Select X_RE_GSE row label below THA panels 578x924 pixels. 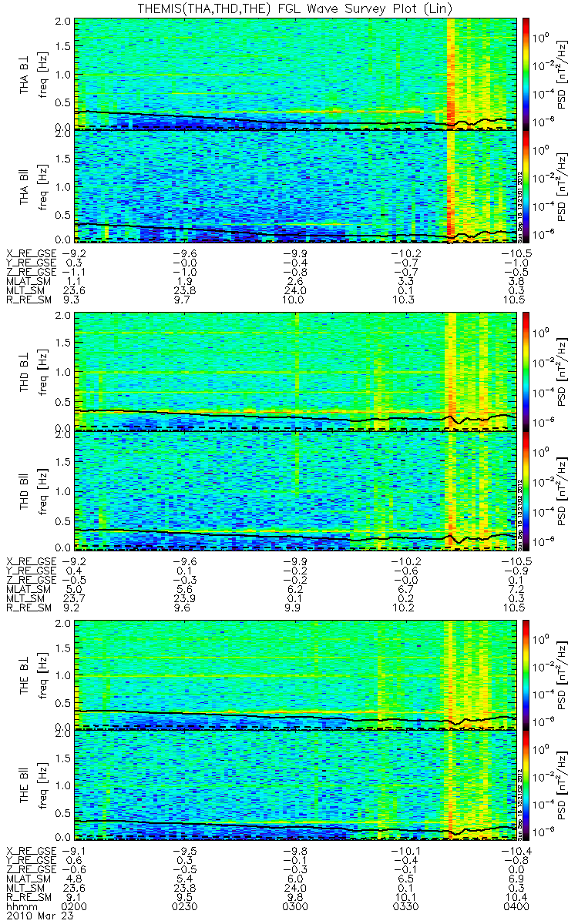tap(31, 253)
